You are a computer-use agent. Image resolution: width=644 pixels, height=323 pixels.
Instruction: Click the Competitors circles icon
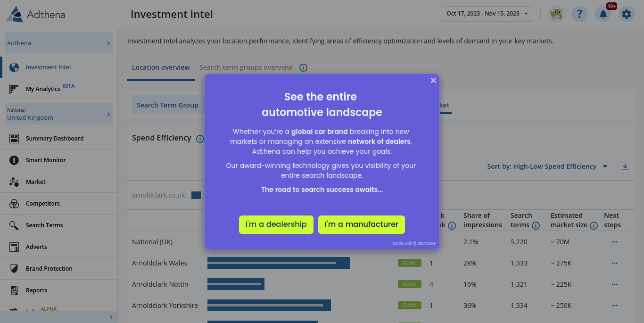tap(14, 204)
